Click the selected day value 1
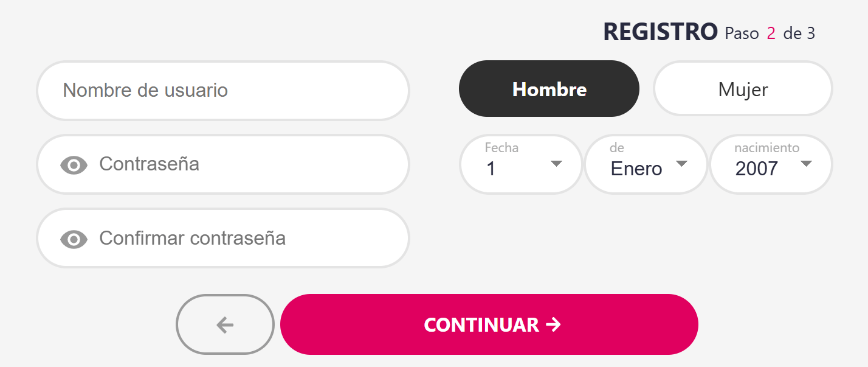This screenshot has width=868, height=367. (x=491, y=169)
